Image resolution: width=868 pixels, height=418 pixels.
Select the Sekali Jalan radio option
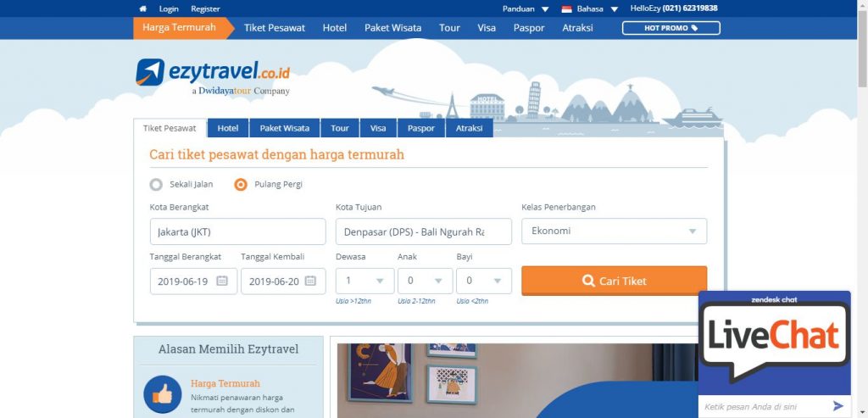(x=156, y=184)
